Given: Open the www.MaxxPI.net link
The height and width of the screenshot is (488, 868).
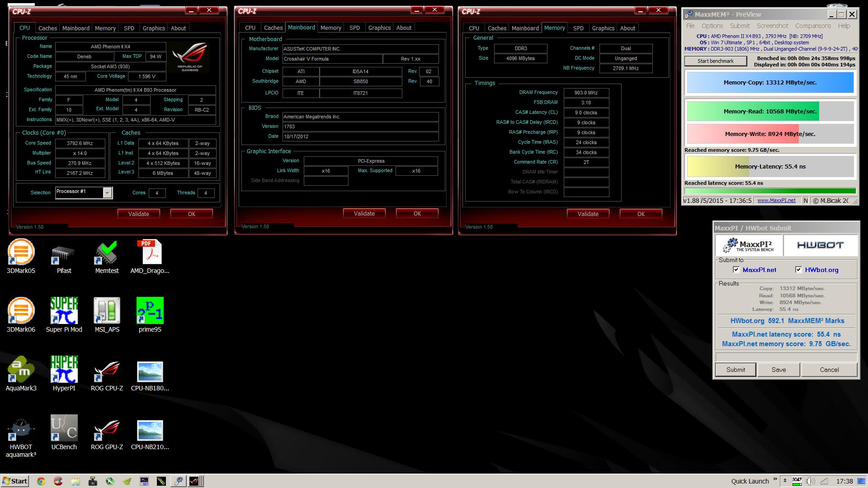Looking at the screenshot, I should pos(776,200).
